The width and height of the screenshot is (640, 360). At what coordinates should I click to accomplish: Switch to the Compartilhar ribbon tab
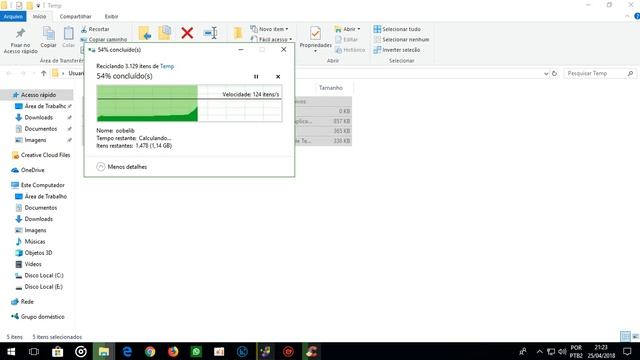76,16
